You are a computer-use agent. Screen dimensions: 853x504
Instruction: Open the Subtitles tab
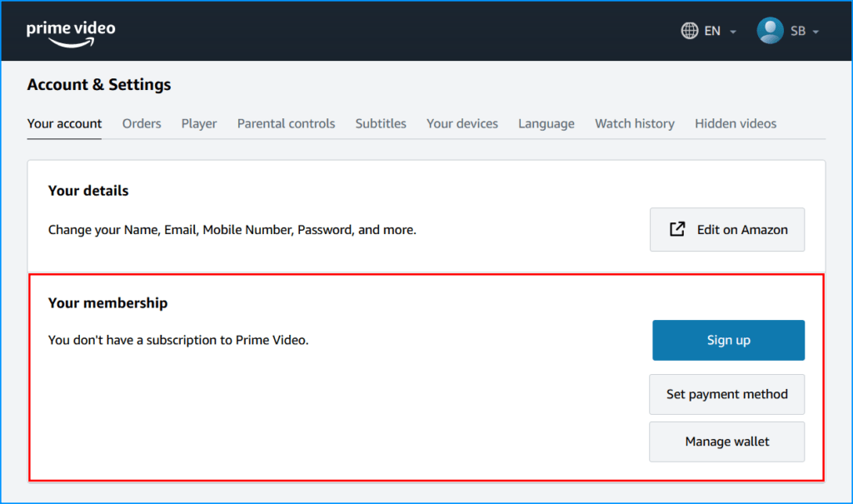click(381, 123)
